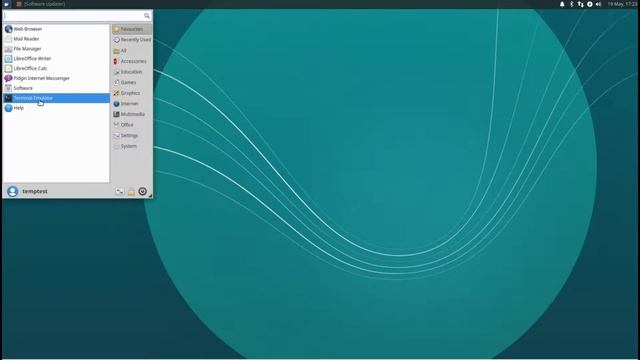Image resolution: width=640 pixels, height=360 pixels.
Task: Open File Manager launcher
Action: pyautogui.click(x=56, y=49)
